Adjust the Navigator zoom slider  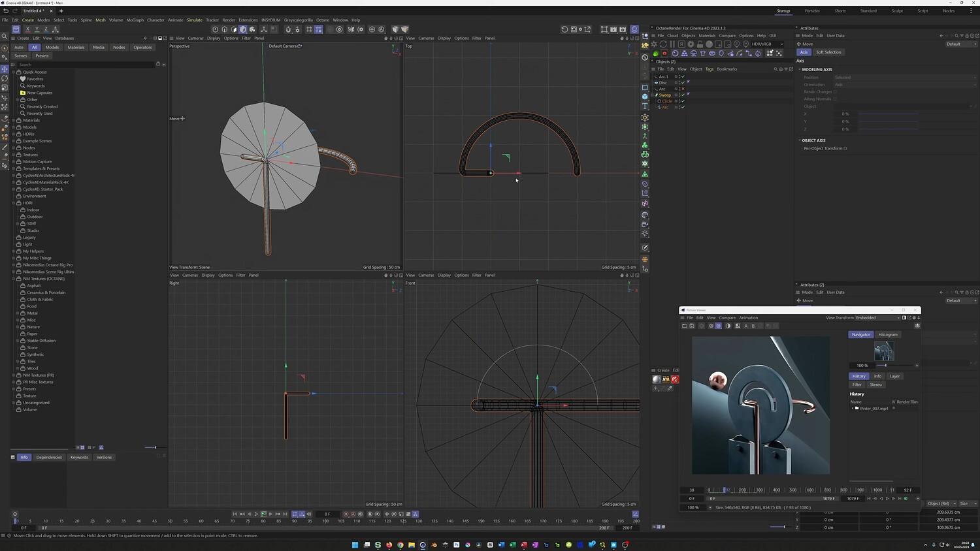885,366
